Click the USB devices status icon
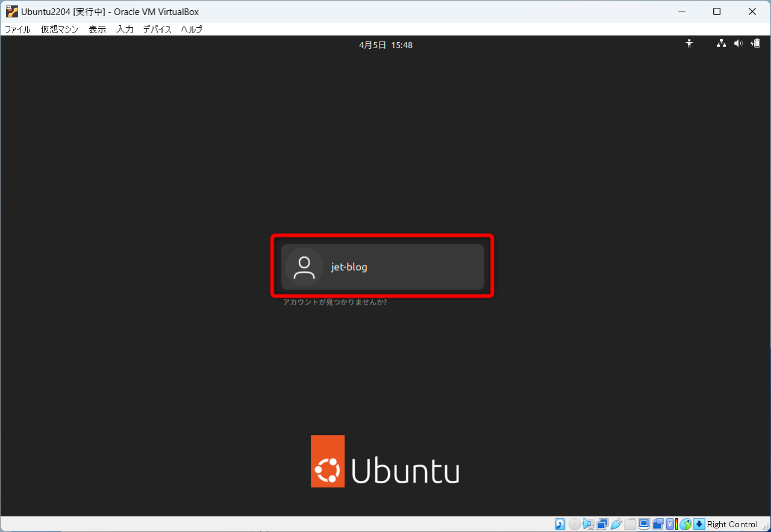The image size is (771, 532). click(x=616, y=524)
